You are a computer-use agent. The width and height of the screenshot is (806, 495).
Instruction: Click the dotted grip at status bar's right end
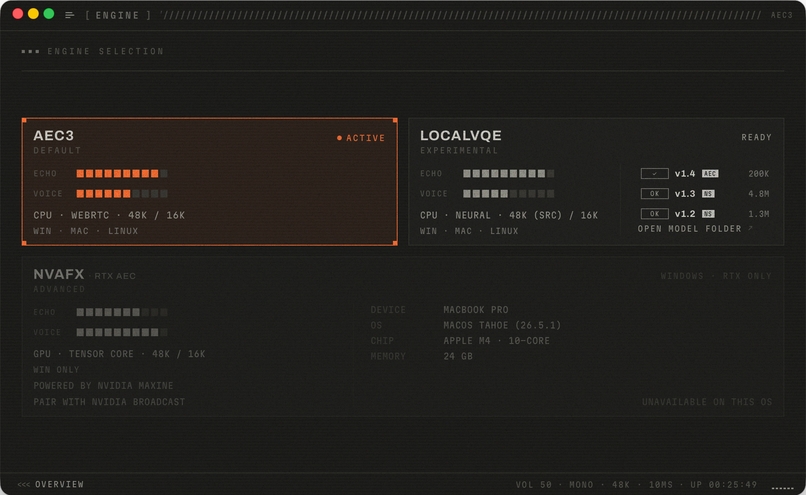782,488
